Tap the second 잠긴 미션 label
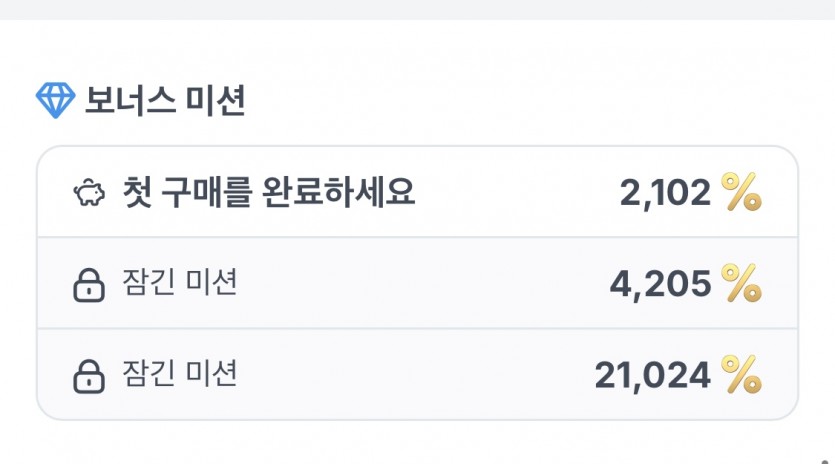 pos(179,373)
